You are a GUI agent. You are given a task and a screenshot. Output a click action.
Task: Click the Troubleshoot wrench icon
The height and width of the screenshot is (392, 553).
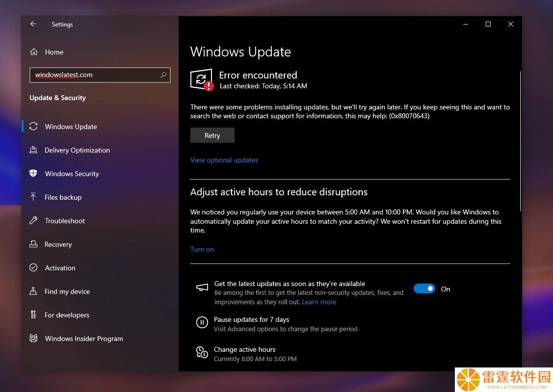pos(33,220)
